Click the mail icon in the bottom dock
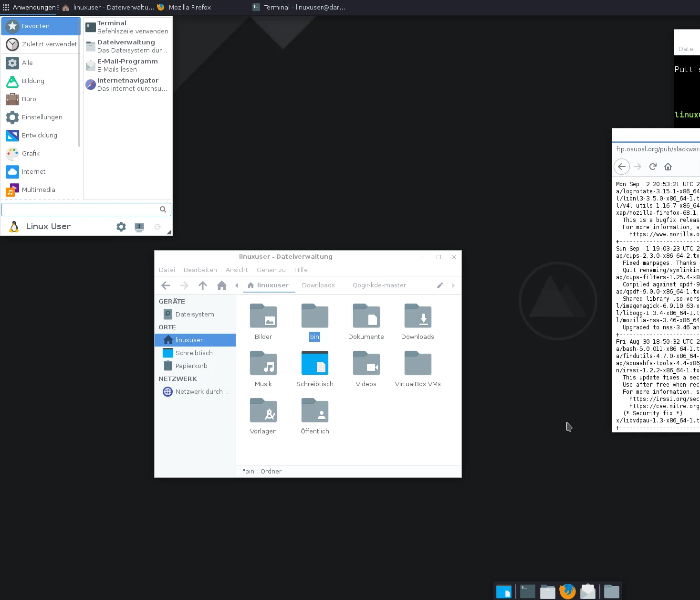The width and height of the screenshot is (700, 600). click(588, 591)
